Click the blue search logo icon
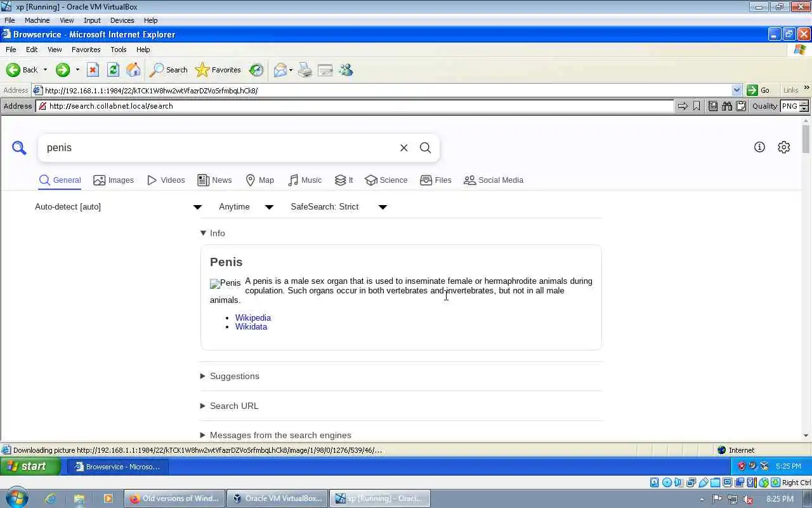812x508 pixels. point(19,148)
